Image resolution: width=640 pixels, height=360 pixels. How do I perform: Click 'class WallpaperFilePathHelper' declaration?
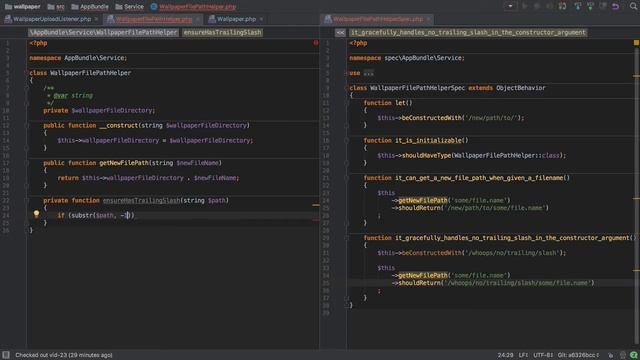[80, 73]
